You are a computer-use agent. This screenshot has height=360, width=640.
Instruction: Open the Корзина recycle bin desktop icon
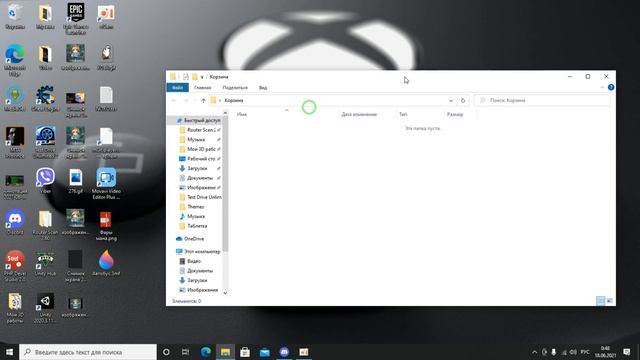click(x=15, y=17)
